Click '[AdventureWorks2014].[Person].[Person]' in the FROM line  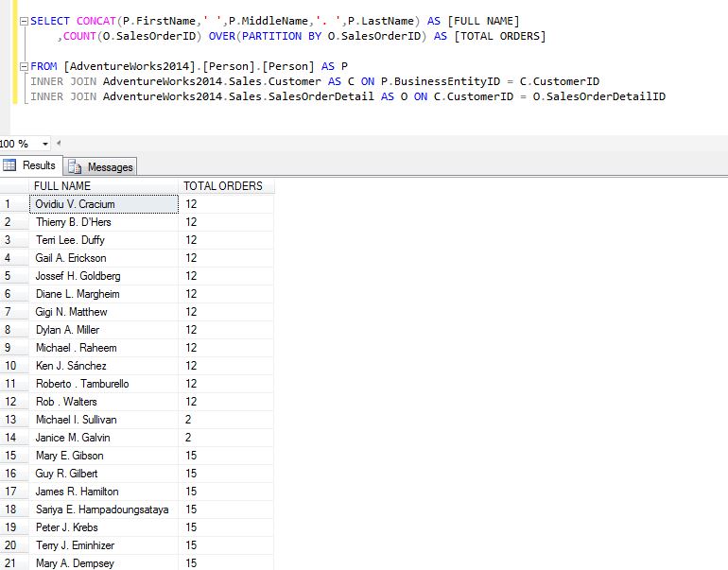(x=189, y=66)
